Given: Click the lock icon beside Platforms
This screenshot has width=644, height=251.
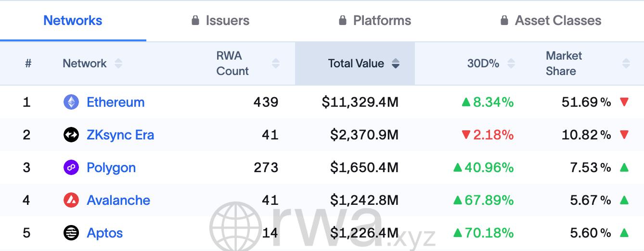Looking at the screenshot, I should 343,21.
